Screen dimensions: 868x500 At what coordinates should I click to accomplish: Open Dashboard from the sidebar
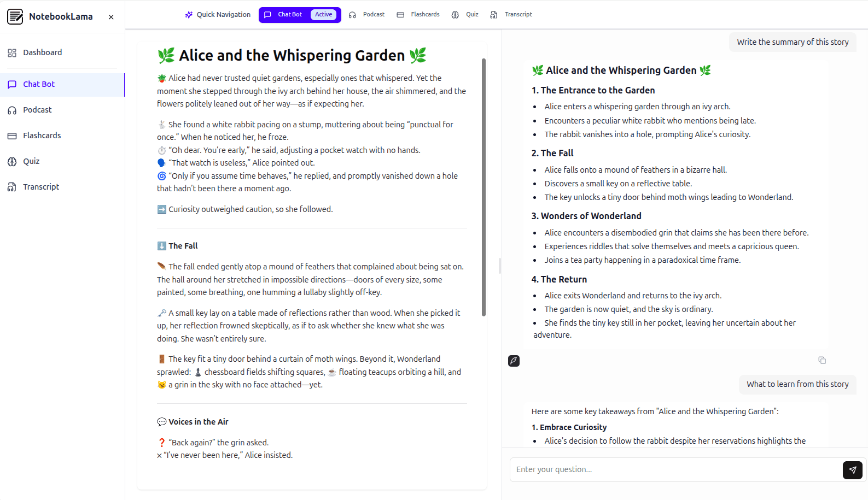42,52
